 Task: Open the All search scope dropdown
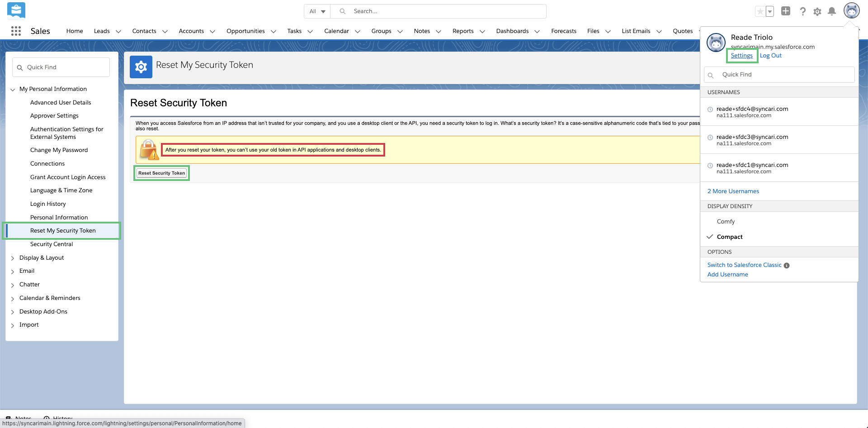[x=317, y=11]
